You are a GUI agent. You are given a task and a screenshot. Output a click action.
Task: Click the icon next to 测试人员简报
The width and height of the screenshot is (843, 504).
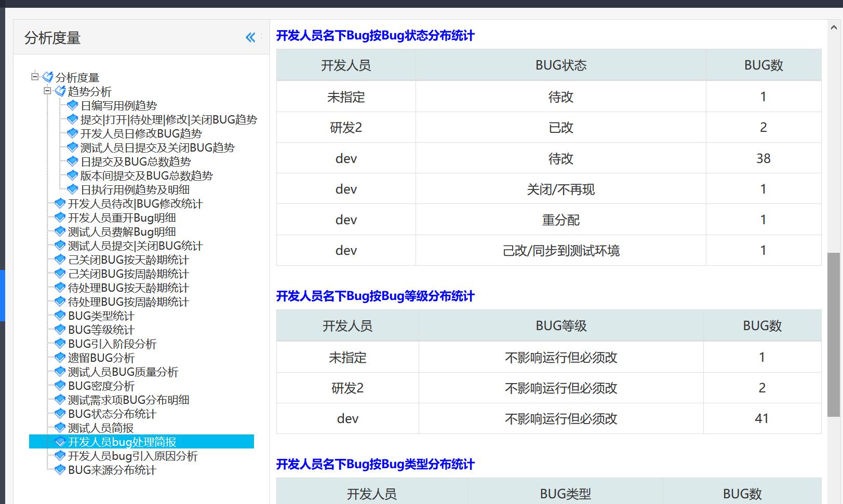click(59, 428)
